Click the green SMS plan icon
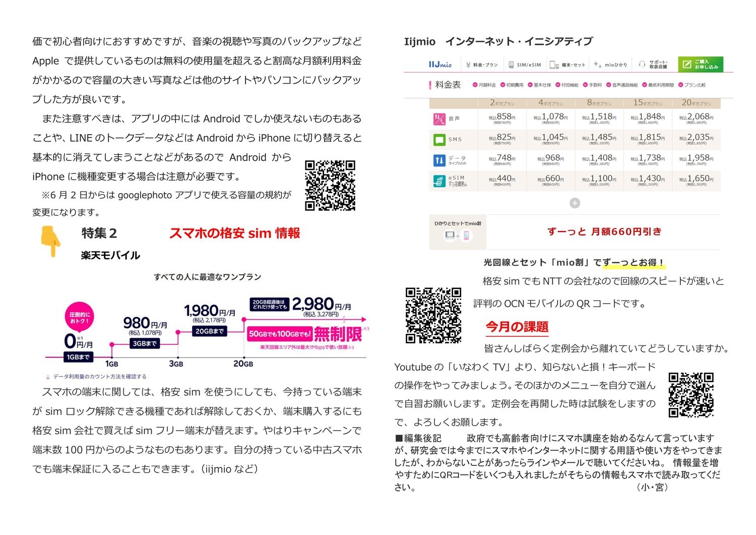756x535 pixels. [439, 140]
